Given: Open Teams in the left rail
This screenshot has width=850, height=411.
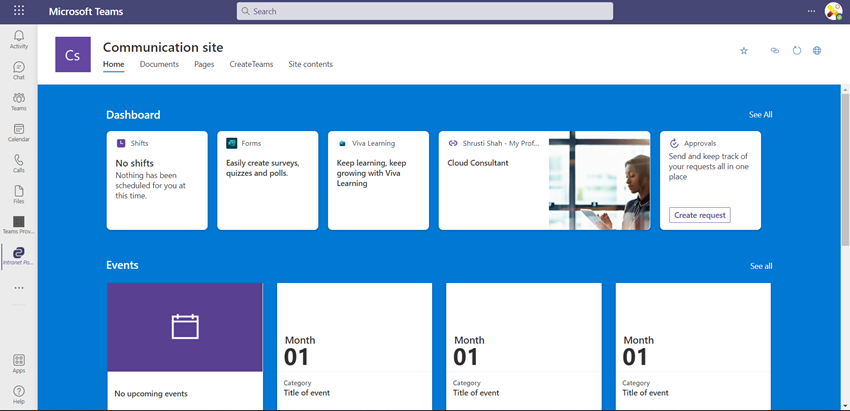Looking at the screenshot, I should point(19,102).
